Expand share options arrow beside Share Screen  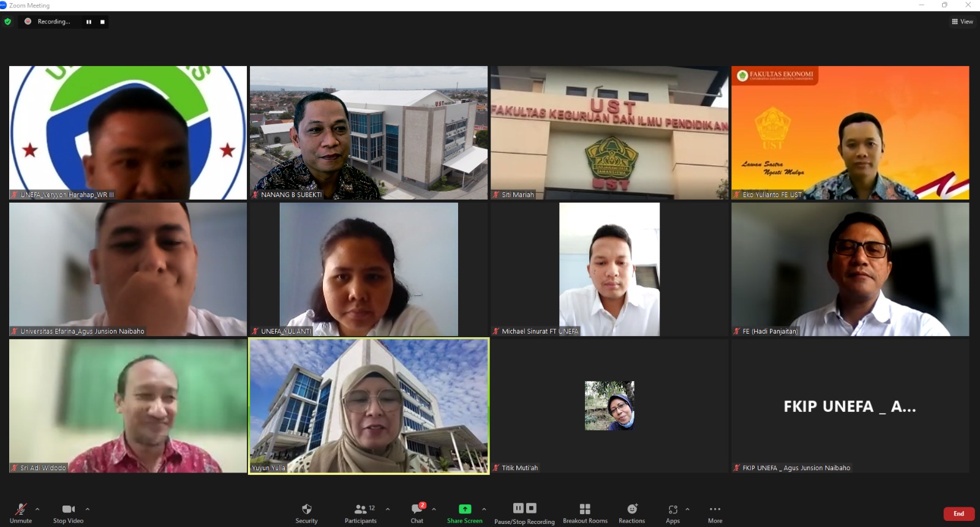484,509
